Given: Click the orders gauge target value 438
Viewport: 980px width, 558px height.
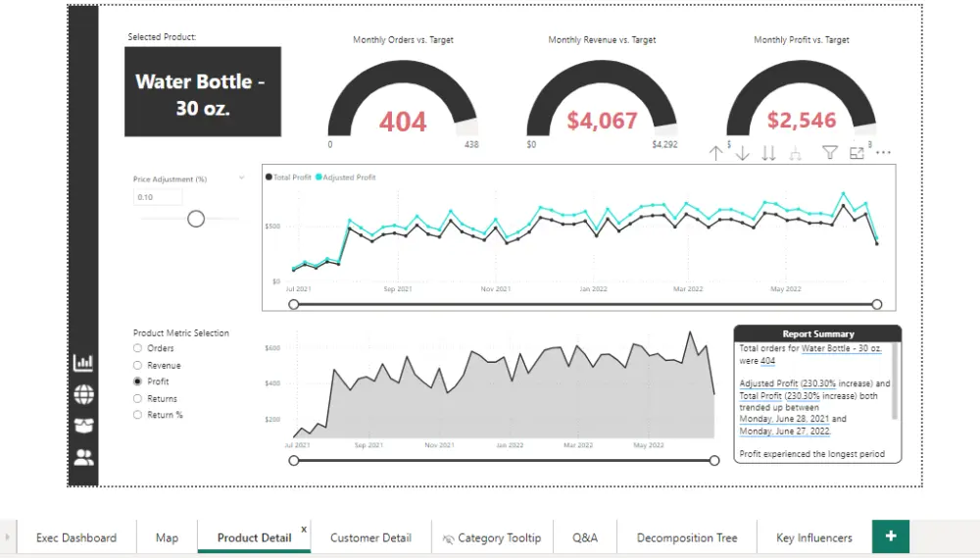Looking at the screenshot, I should [x=471, y=144].
